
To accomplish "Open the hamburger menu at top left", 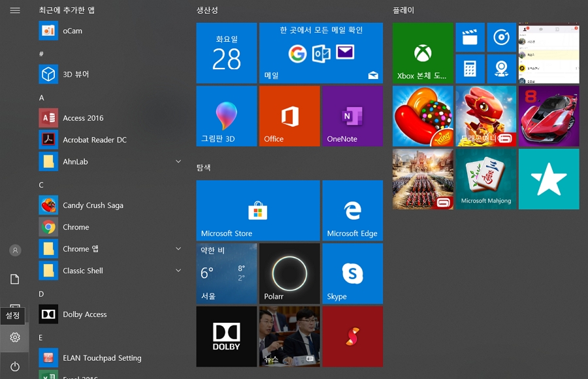I will (x=15, y=10).
